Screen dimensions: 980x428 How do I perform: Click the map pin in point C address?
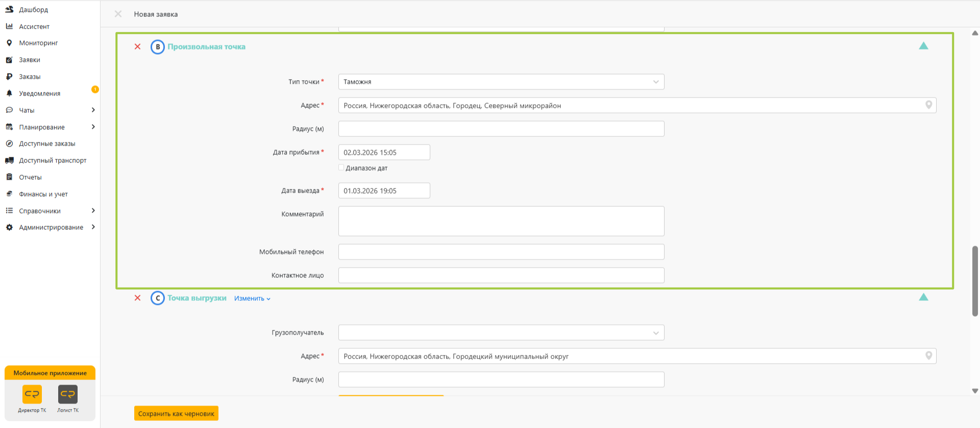coord(928,356)
